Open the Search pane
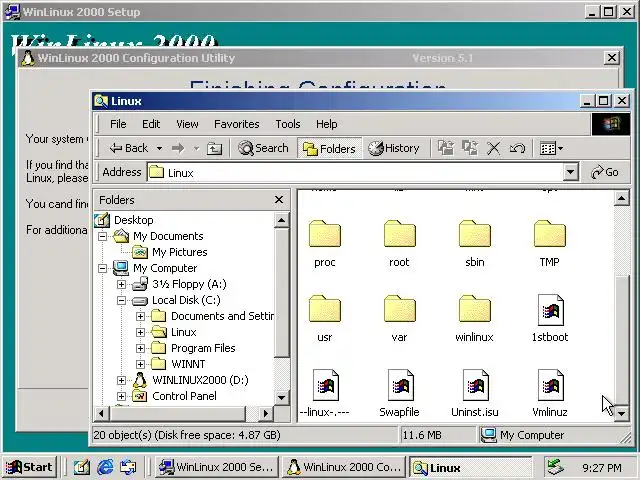640x480 pixels. [263, 148]
